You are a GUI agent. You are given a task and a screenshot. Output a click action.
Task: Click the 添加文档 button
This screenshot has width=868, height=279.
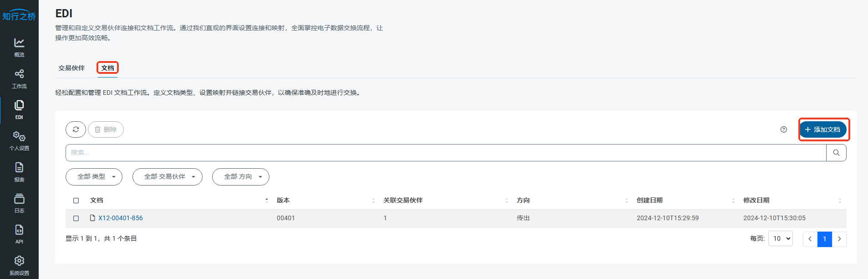coord(823,129)
